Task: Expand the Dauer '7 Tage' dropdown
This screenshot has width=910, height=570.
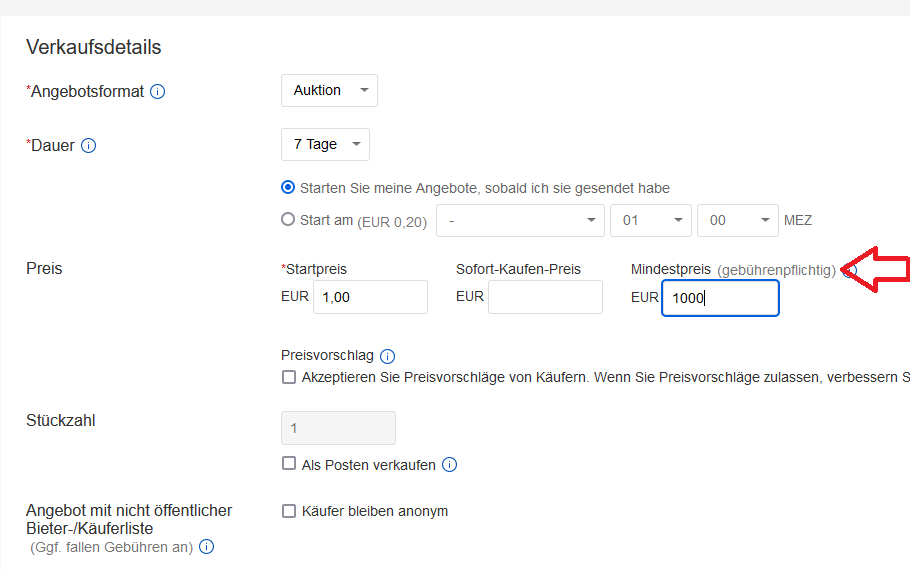Action: coord(325,145)
